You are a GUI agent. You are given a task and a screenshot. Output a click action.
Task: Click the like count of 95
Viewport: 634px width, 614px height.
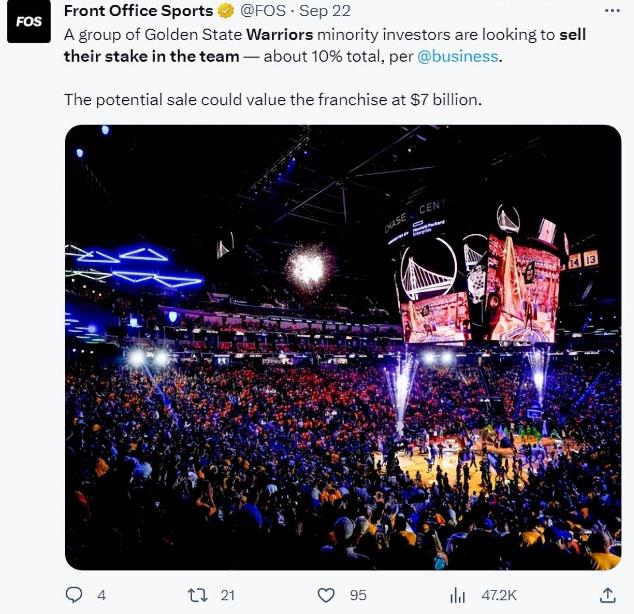tap(357, 595)
